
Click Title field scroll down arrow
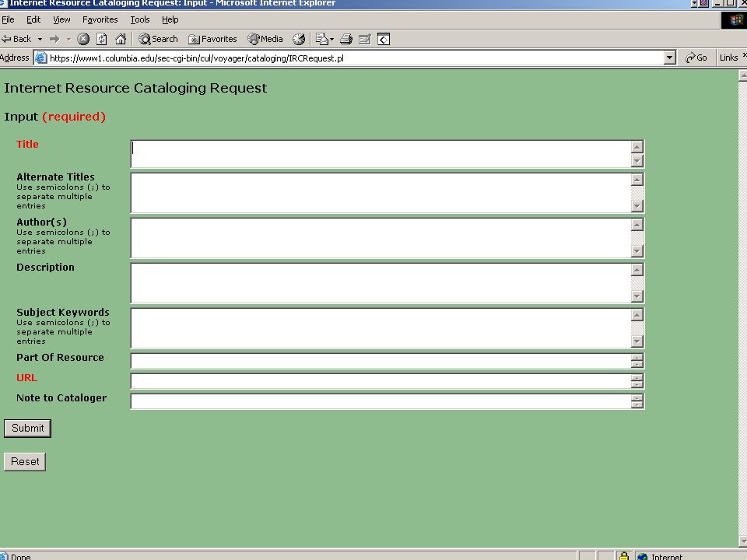[637, 161]
